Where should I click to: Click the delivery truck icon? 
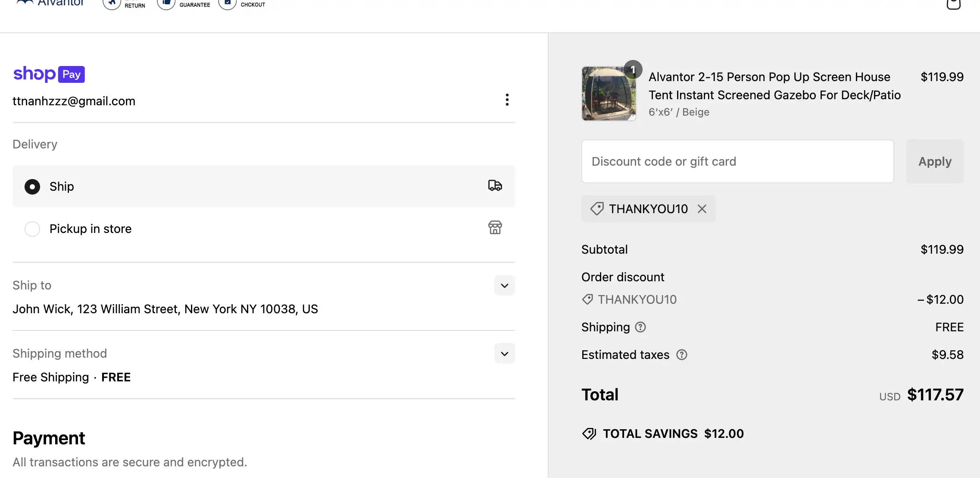click(x=495, y=186)
